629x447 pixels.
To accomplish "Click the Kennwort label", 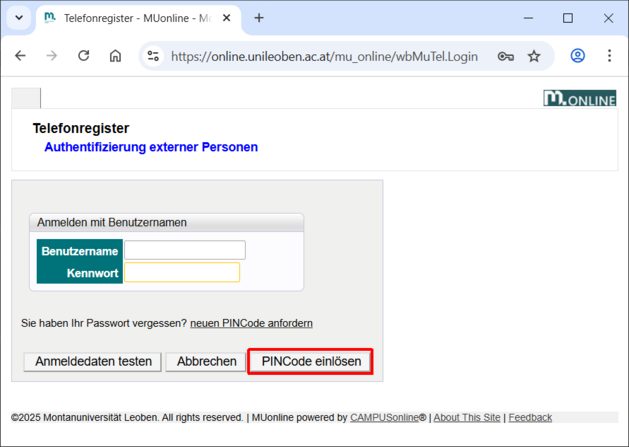I will click(92, 273).
